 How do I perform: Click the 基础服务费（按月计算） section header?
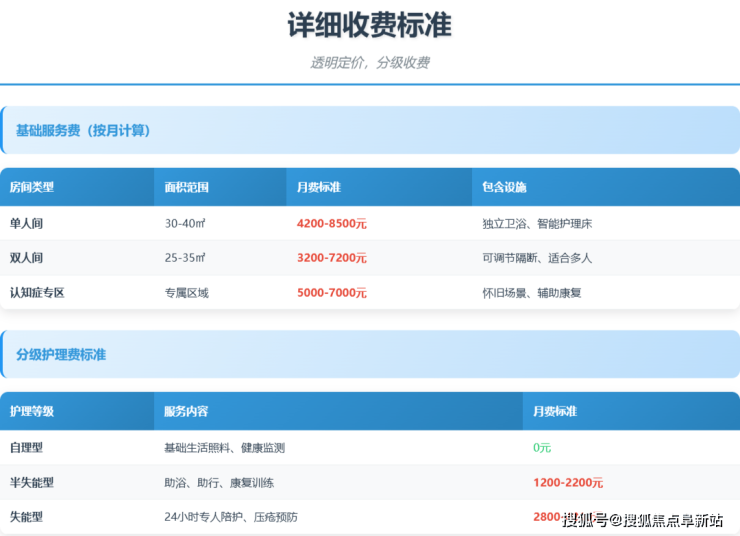(83, 130)
